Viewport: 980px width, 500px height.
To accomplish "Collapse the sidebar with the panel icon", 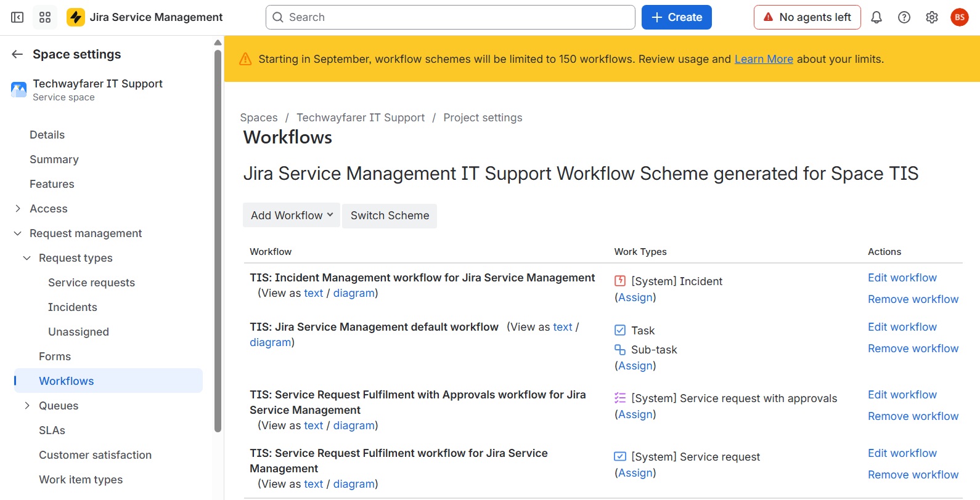I will pos(17,17).
